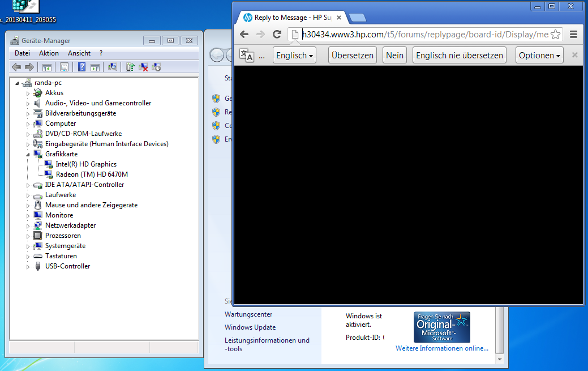Click the speaker icon next to Audio-, Video- und Gamecontroller
The image size is (588, 371).
click(x=37, y=103)
